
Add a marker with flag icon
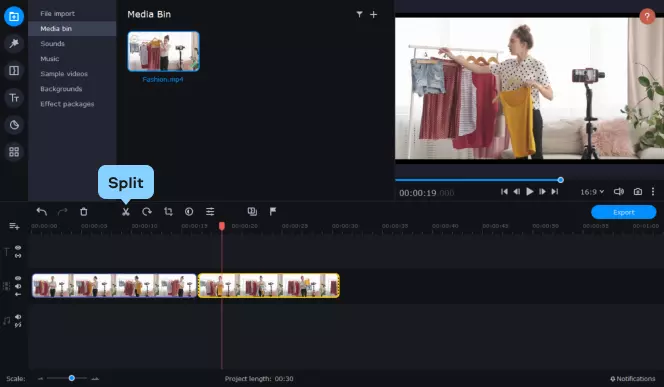click(x=273, y=211)
